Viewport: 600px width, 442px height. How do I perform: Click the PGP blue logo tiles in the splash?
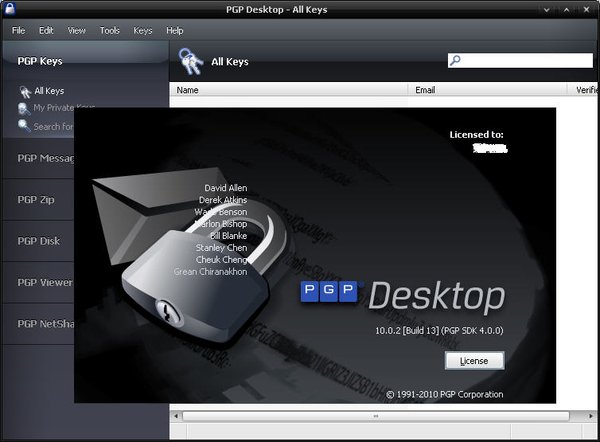(x=329, y=291)
